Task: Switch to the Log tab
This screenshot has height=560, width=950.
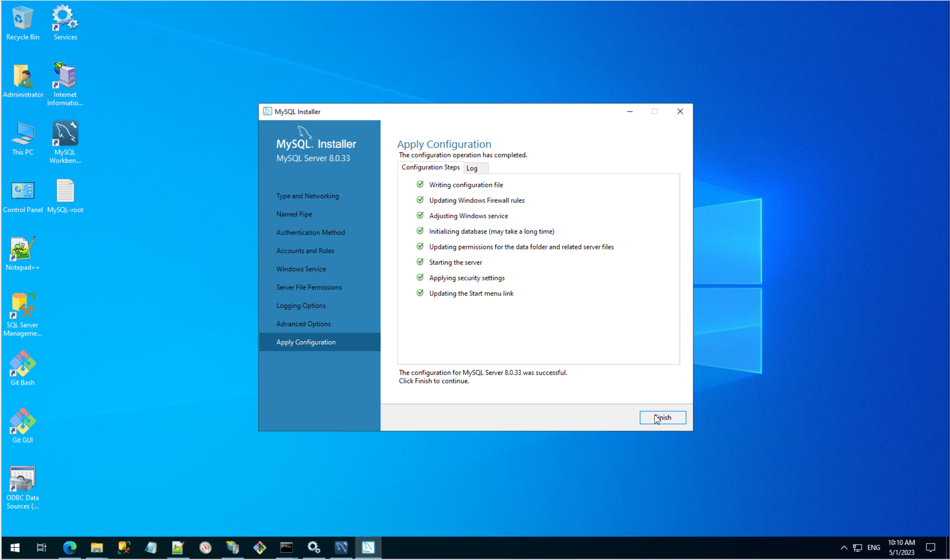Action: tap(472, 168)
